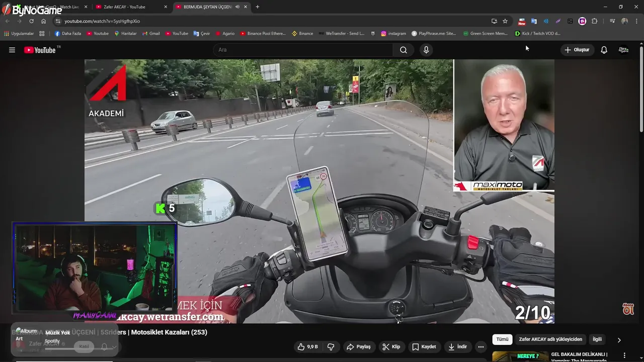Click the red New extension icon
This screenshot has height=362, width=644.
point(522,21)
